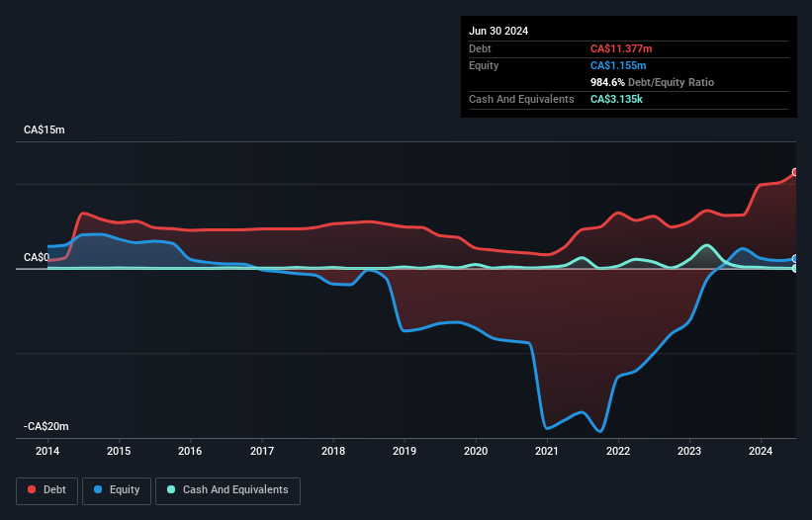
Task: Click the 2018 x-axis label
Action: (x=333, y=451)
